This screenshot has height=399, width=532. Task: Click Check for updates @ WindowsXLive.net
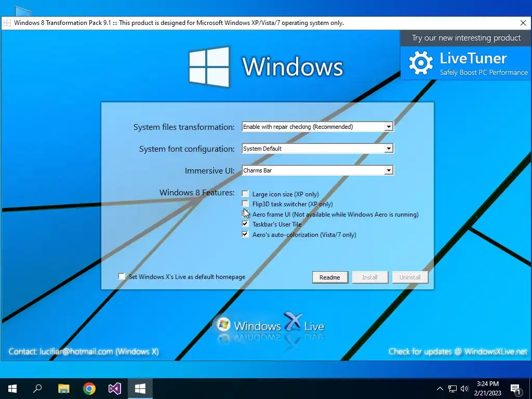point(458,352)
